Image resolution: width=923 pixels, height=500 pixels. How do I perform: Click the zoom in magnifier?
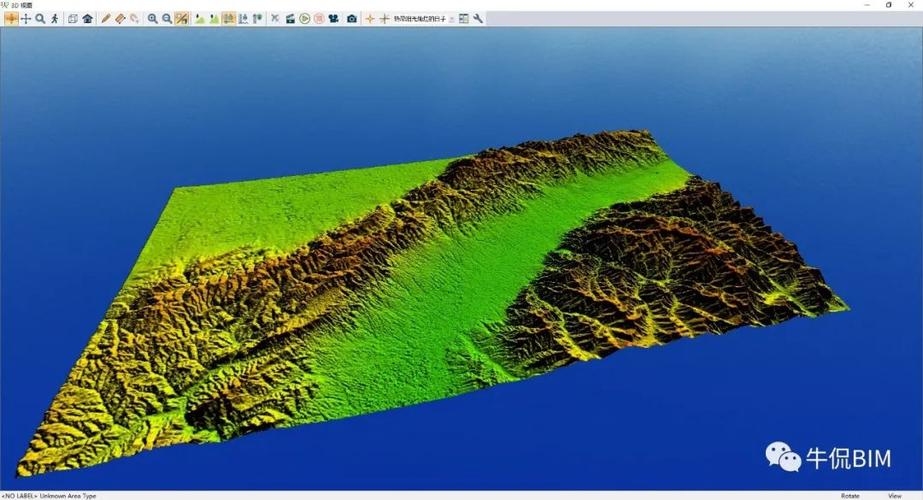[x=152, y=19]
